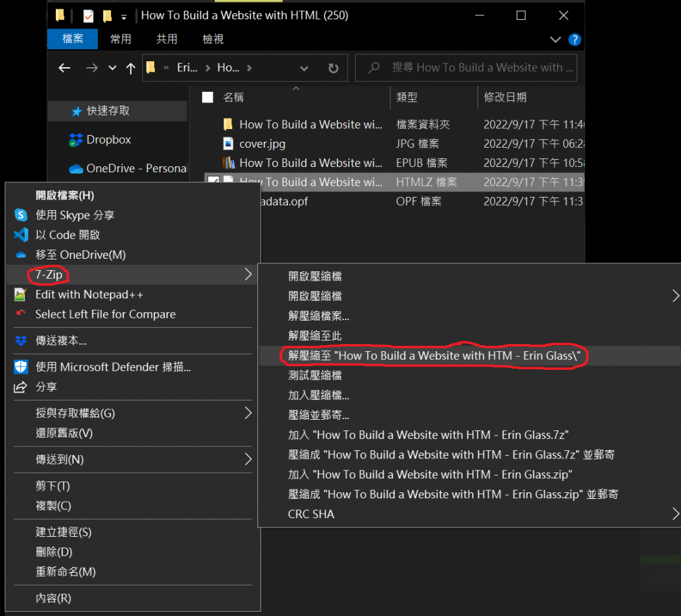Click the compare arrow icon beside Select Left File

[x=21, y=313]
